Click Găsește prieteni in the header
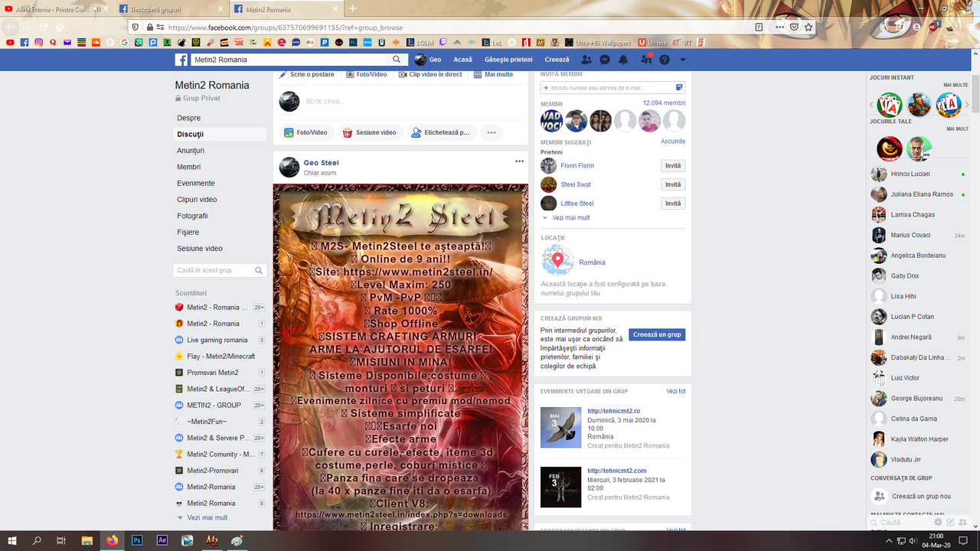Image resolution: width=980 pixels, height=551 pixels. (508, 60)
